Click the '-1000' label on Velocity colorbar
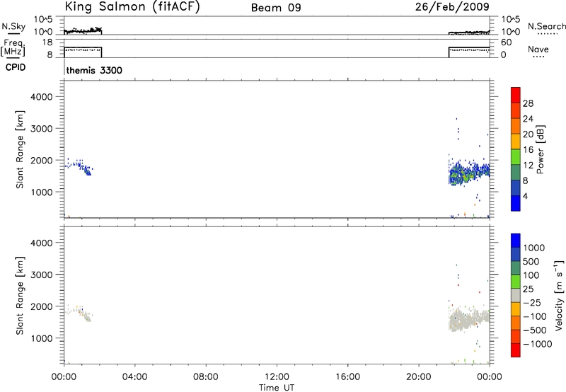This screenshot has width=566, height=392. pos(537,344)
